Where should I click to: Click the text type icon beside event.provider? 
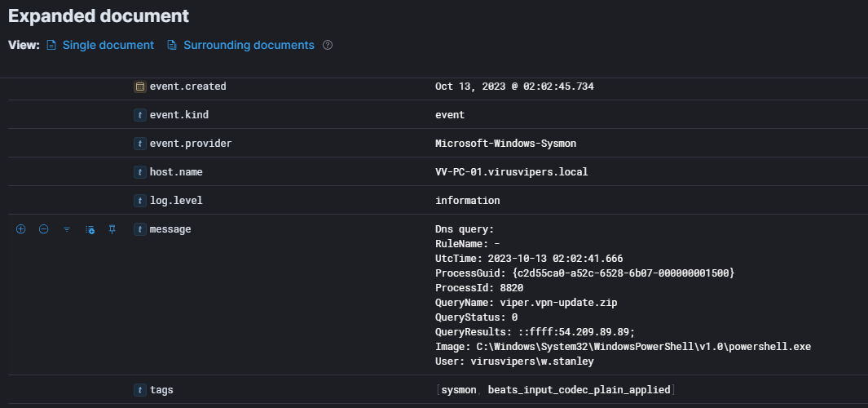140,144
